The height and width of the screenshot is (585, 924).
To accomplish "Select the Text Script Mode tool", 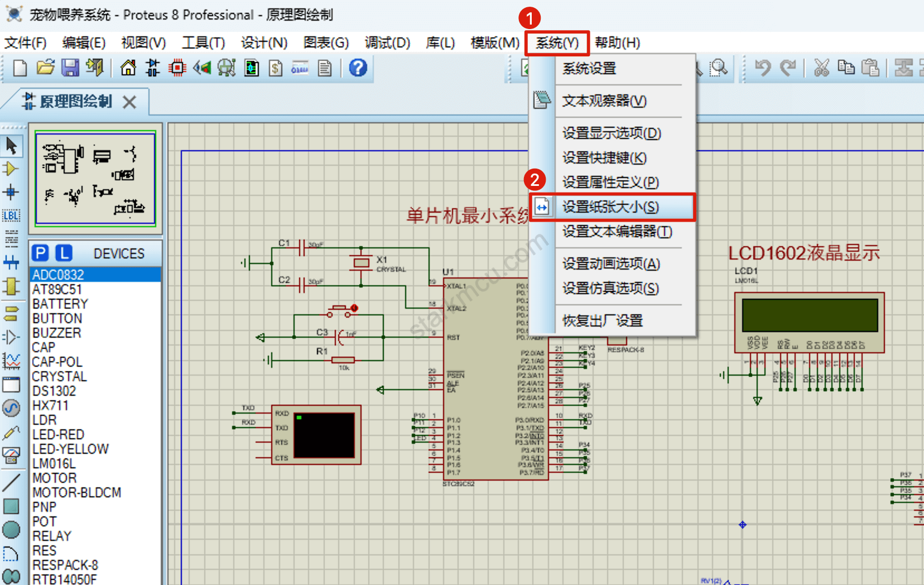I will point(11,239).
